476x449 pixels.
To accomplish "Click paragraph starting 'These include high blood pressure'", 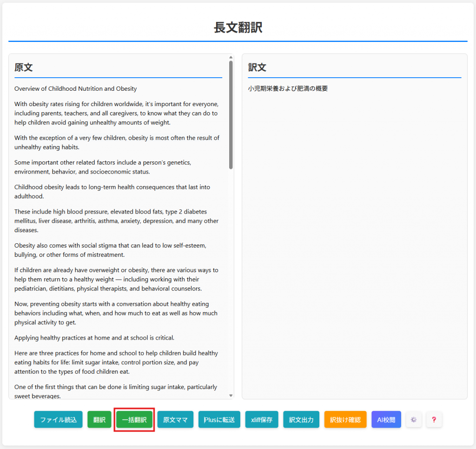I will (x=116, y=221).
